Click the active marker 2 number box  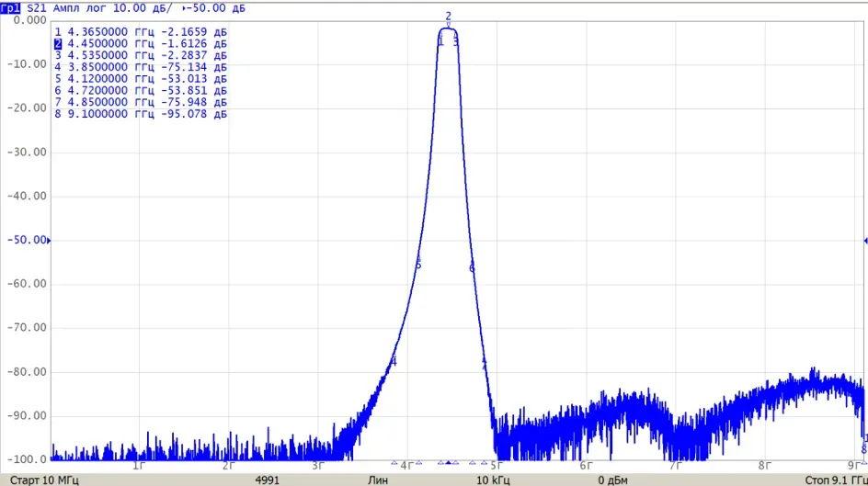[58, 44]
